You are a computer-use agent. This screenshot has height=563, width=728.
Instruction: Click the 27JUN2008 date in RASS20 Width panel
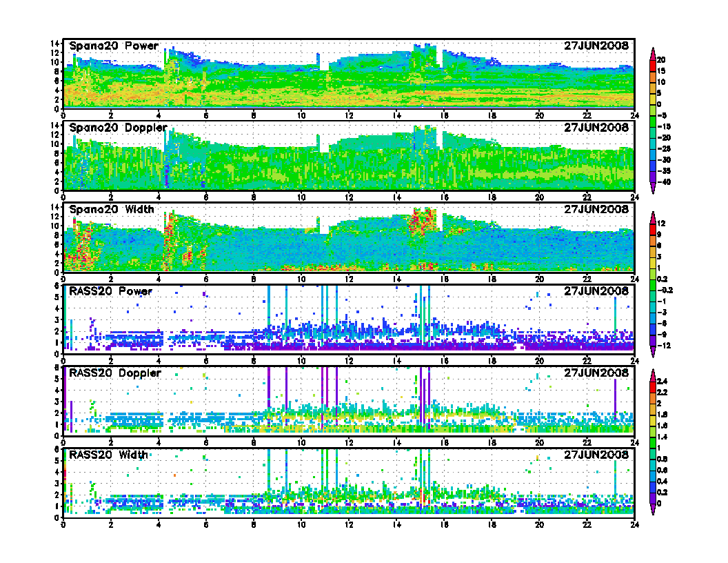click(x=596, y=454)
